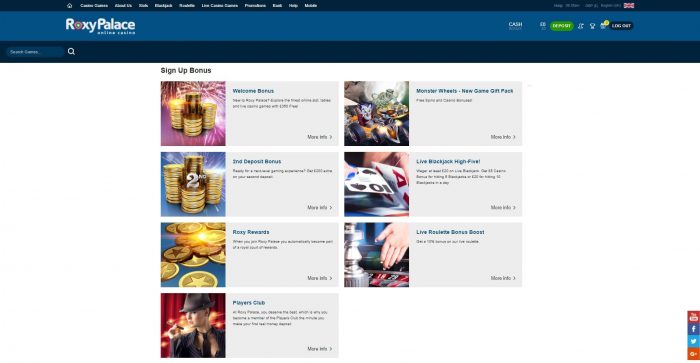
Task: Expand More Info on 2nd Deposit Bonus
Action: 320,208
